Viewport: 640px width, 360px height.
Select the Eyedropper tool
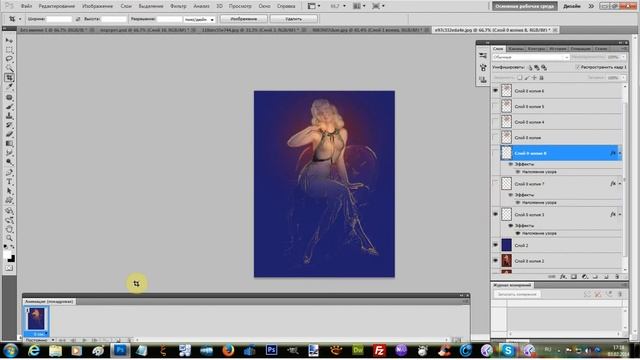pyautogui.click(x=9, y=87)
